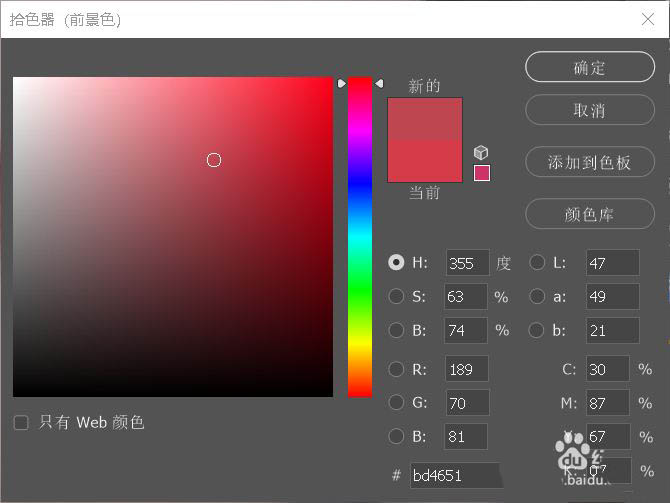
Task: Click the color field selection circle marker
Action: 214,160
